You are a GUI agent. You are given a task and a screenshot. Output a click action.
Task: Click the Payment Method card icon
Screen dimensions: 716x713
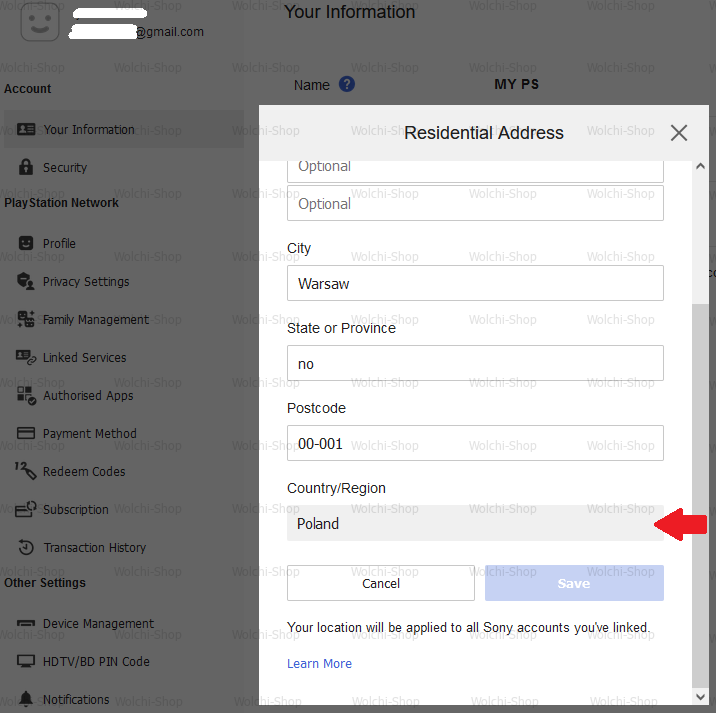click(x=26, y=434)
